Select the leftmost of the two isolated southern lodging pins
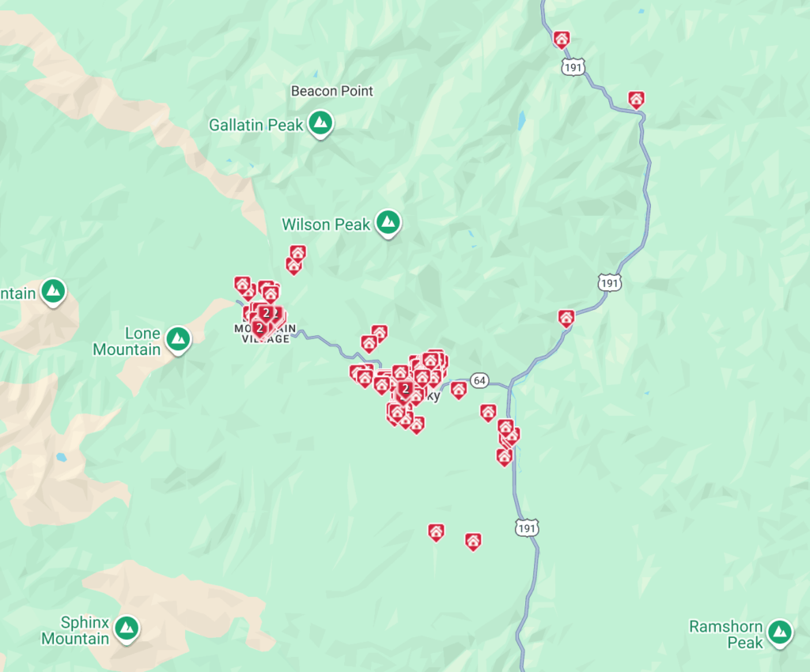The height and width of the screenshot is (672, 810). coord(436,532)
